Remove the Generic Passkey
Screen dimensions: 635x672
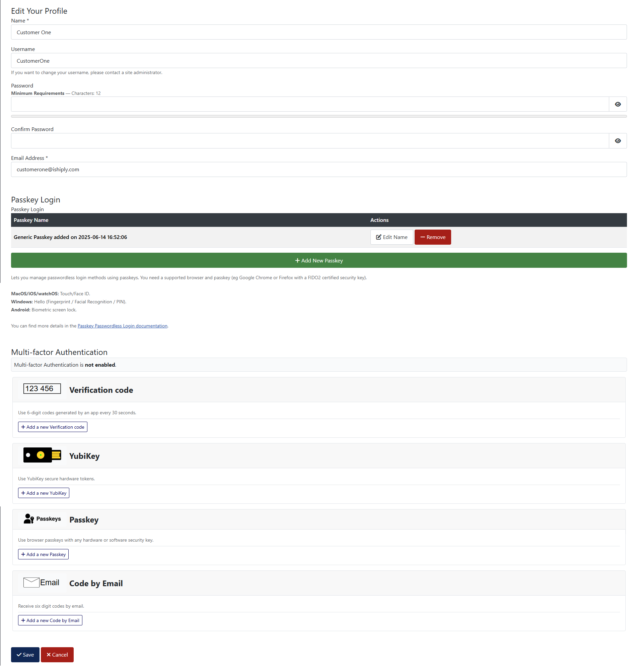click(x=433, y=237)
